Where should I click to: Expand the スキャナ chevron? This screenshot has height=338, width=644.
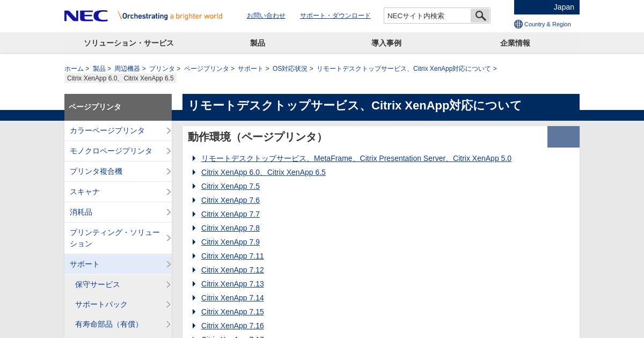(168, 192)
